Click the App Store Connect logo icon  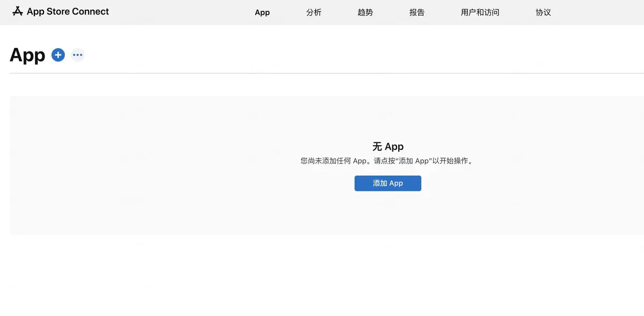click(x=18, y=11)
